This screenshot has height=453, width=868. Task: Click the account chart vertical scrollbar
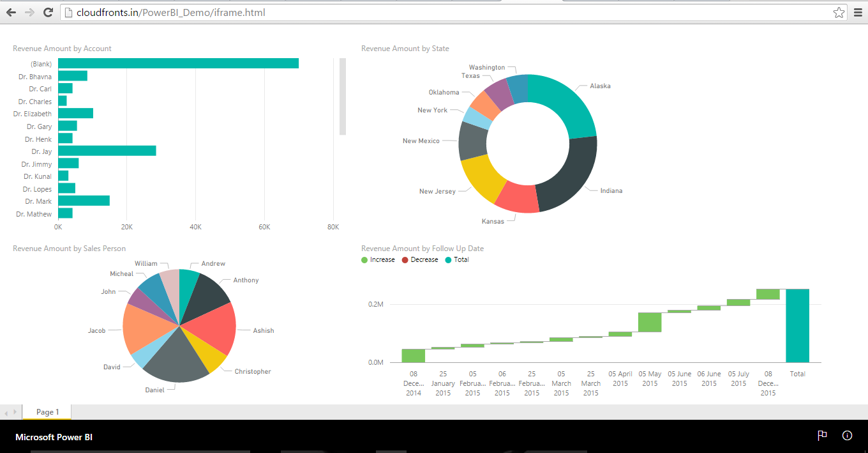(x=343, y=96)
